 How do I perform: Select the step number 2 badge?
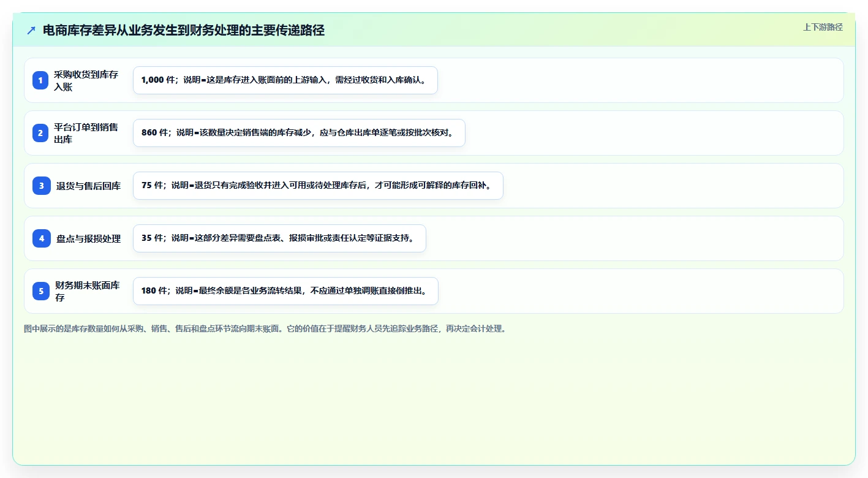click(40, 133)
